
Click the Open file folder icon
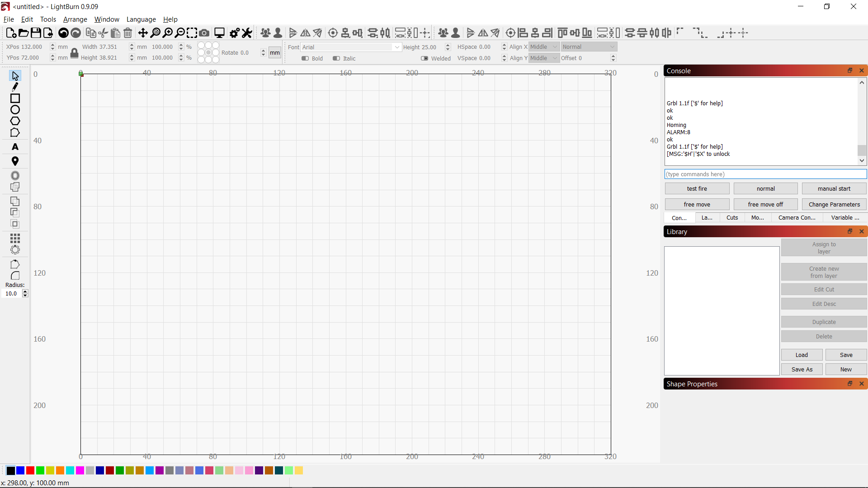24,33
